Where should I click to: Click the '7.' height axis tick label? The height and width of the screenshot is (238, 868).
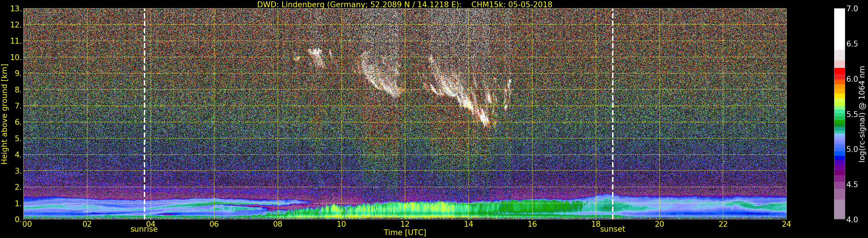coord(18,106)
